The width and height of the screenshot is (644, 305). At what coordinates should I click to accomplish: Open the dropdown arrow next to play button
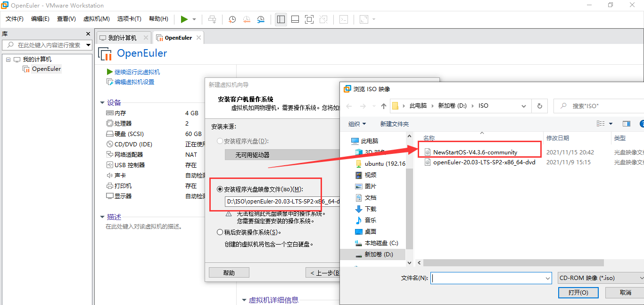click(x=194, y=19)
